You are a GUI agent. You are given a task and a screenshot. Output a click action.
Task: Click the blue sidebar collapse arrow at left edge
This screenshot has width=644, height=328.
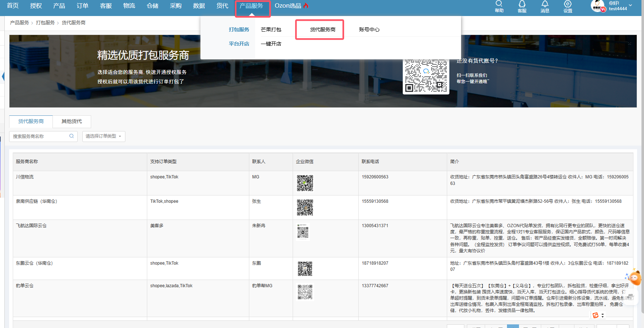coord(3,76)
